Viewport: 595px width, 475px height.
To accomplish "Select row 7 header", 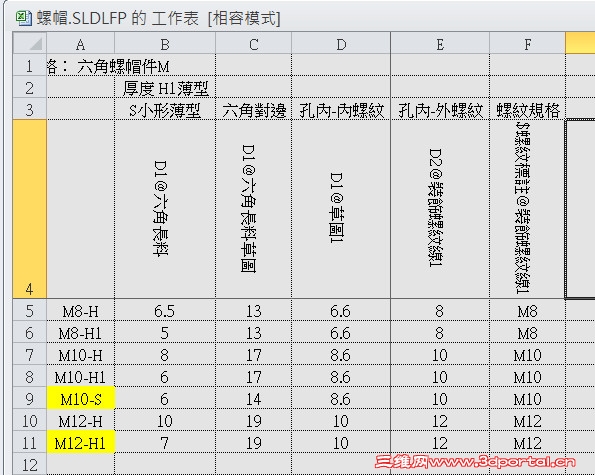I will point(30,354).
